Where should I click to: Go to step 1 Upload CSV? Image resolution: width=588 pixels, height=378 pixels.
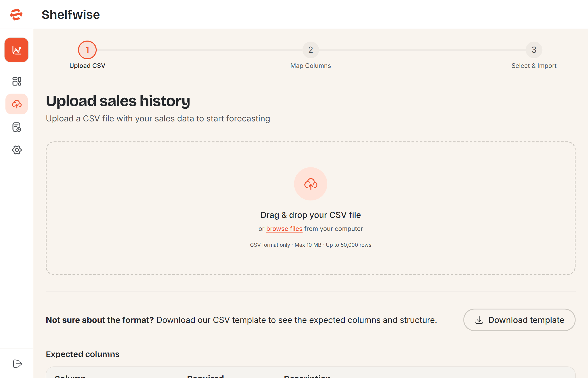pyautogui.click(x=87, y=50)
